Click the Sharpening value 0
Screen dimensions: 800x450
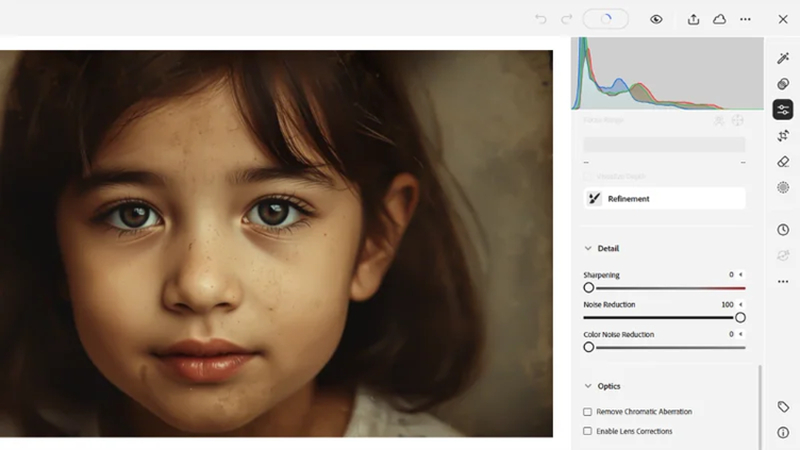[x=731, y=274]
